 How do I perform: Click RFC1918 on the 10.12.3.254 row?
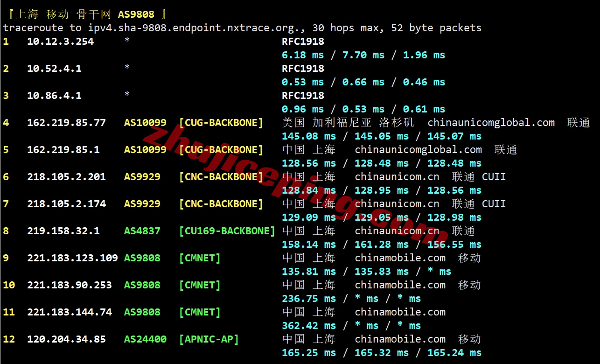tap(303, 42)
